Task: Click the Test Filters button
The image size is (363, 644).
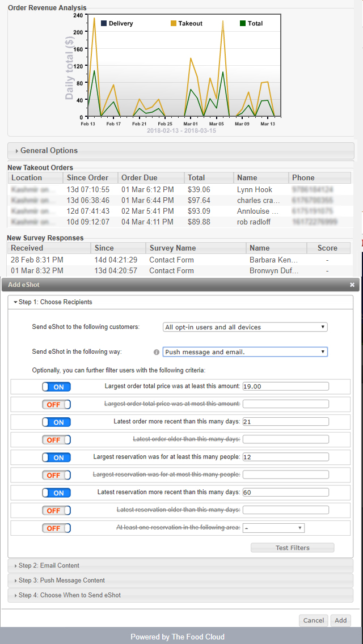Action: pos(292,548)
